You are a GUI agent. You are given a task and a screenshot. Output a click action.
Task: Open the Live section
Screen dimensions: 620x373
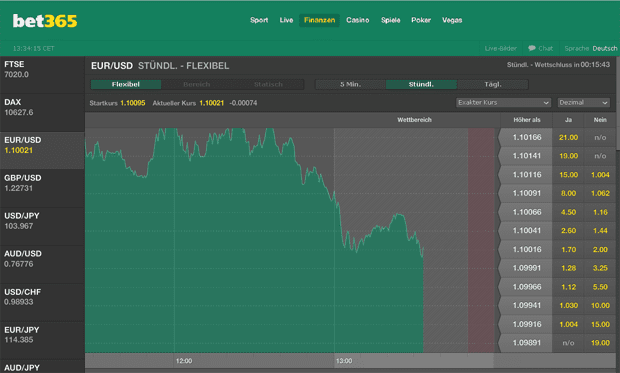286,20
